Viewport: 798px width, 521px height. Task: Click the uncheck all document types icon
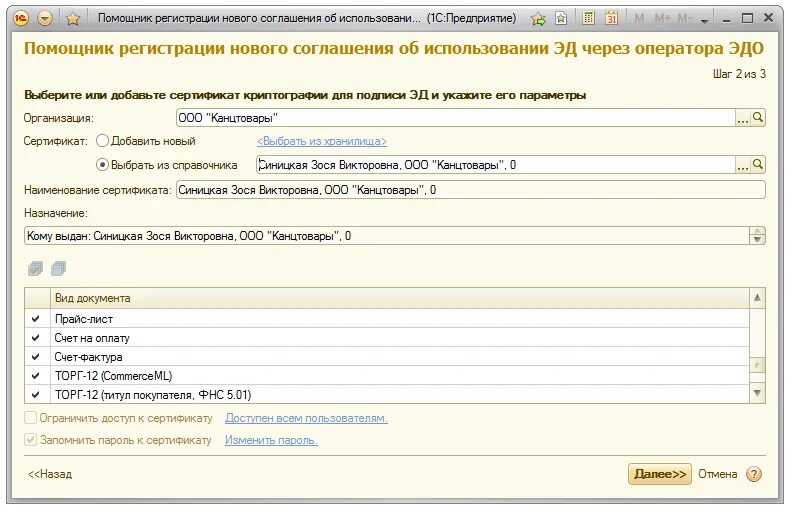58,268
